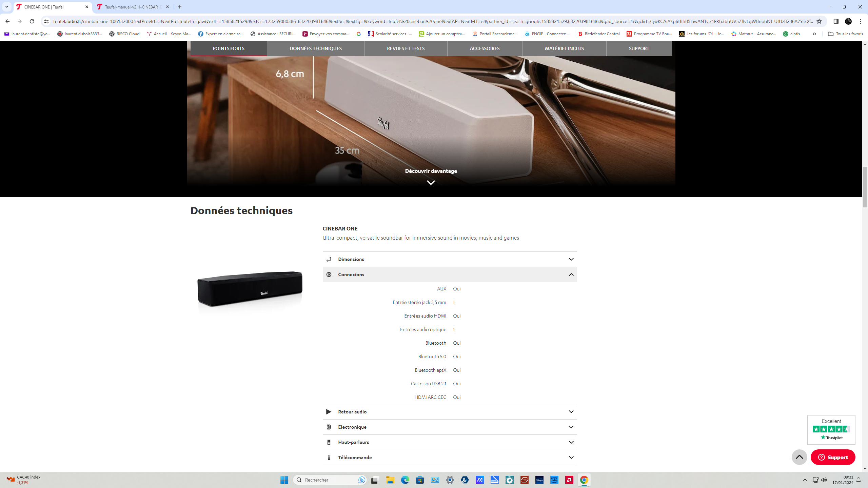This screenshot has width=868, height=488.
Task: Close the Teufel-manuel tab
Action: point(167,7)
